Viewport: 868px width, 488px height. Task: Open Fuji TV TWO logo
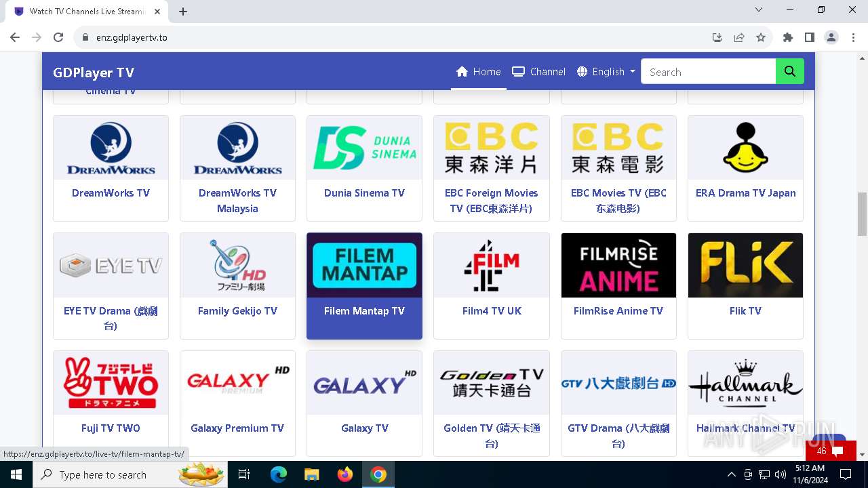tap(111, 383)
